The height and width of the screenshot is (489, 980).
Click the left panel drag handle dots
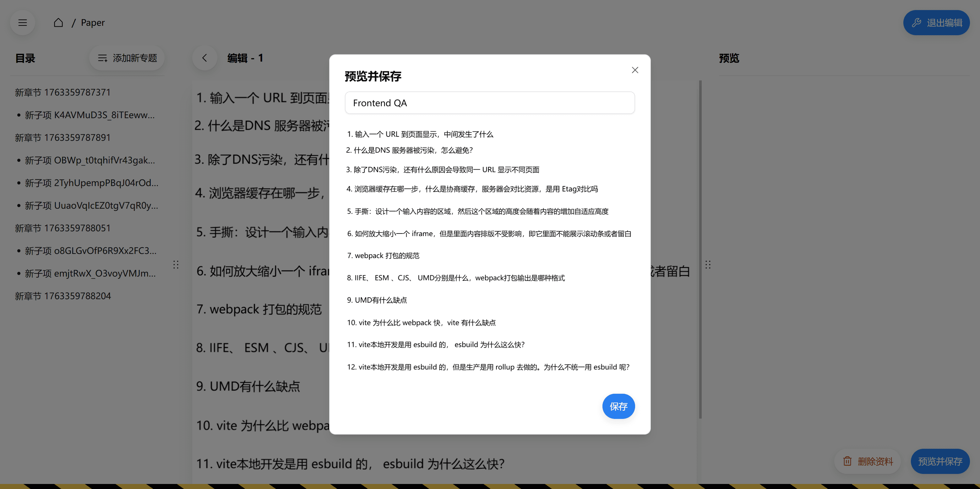pos(176,265)
